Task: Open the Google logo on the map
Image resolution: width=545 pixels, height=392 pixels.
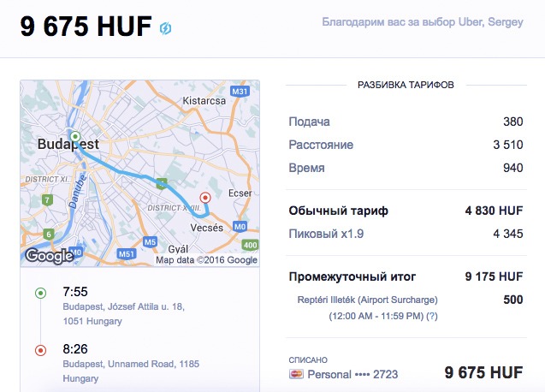Action: (x=49, y=255)
